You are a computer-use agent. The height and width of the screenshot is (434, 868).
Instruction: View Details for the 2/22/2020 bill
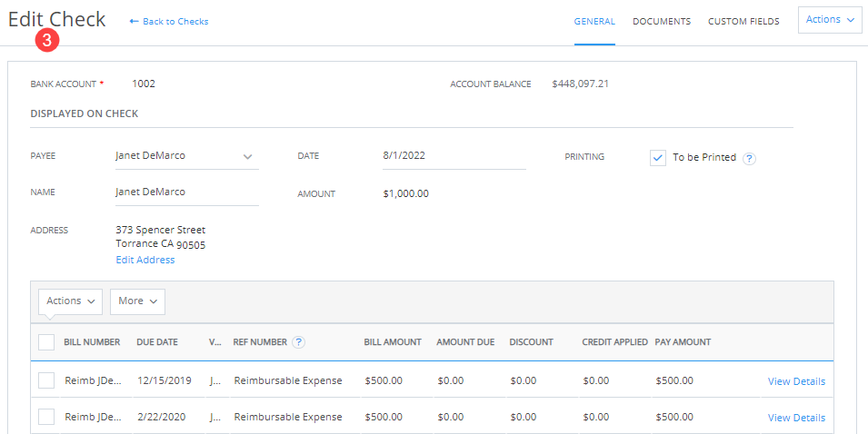[796, 418]
